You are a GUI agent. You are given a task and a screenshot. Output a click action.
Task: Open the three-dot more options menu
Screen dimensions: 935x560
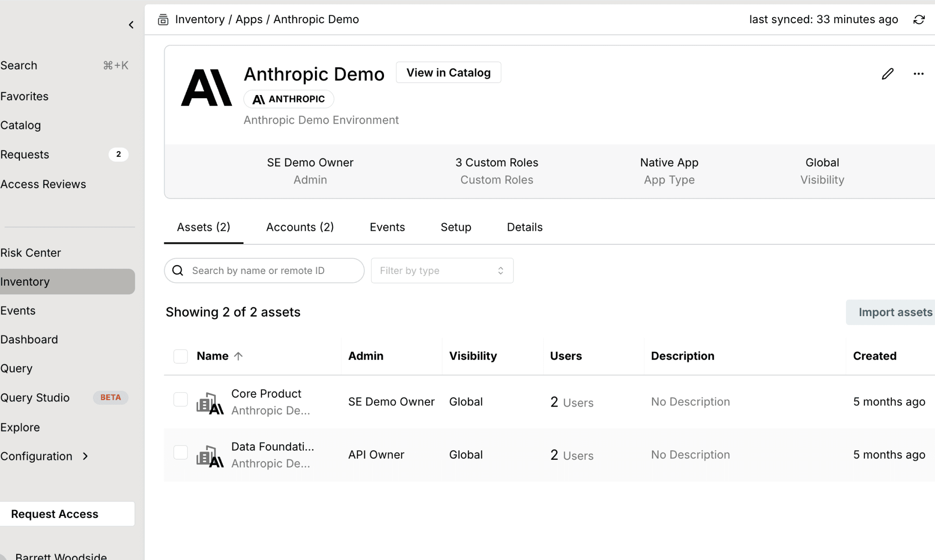coord(918,74)
